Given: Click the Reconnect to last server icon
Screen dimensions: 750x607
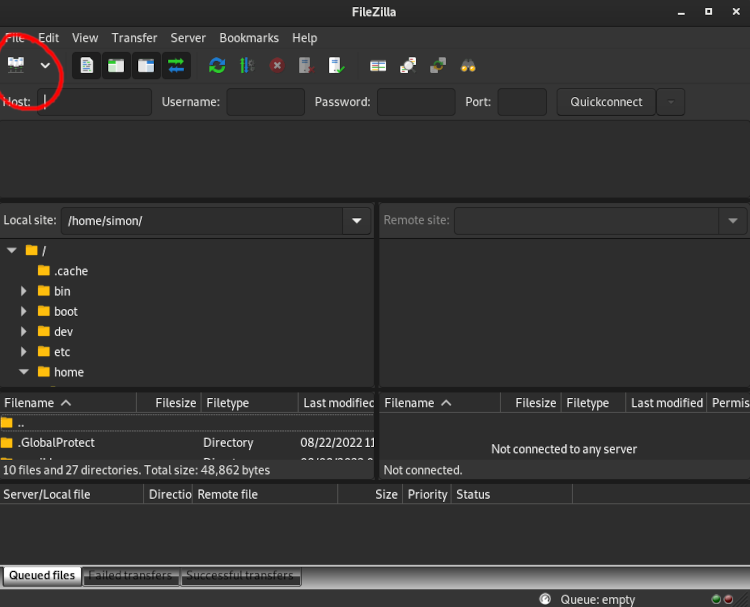Looking at the screenshot, I should (337, 65).
